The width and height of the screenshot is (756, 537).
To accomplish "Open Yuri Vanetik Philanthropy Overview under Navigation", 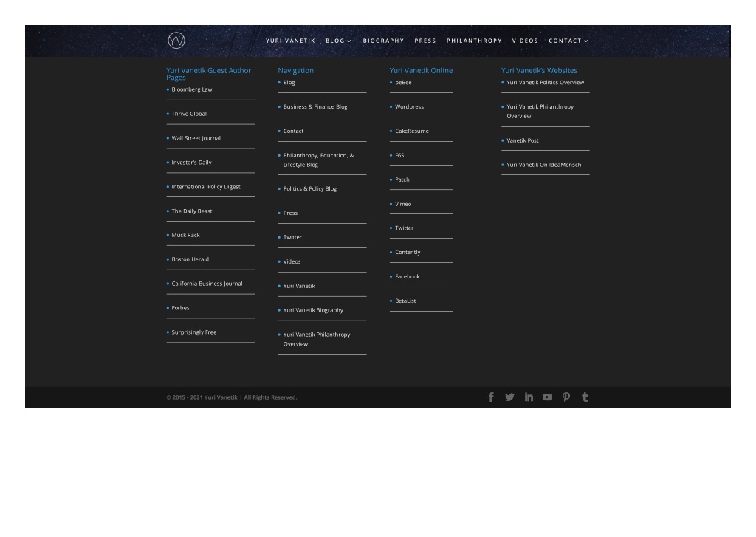I will [x=317, y=339].
